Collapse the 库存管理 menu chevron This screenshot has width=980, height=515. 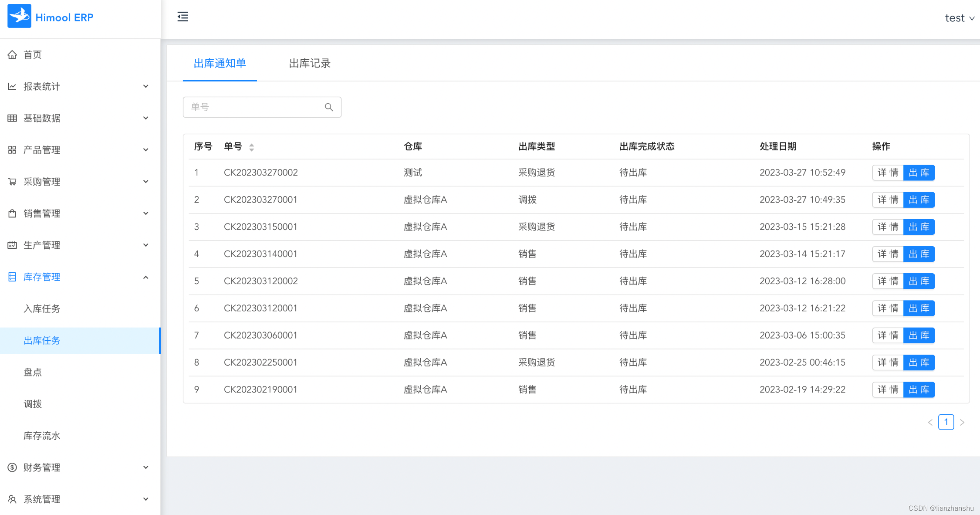[x=146, y=277]
